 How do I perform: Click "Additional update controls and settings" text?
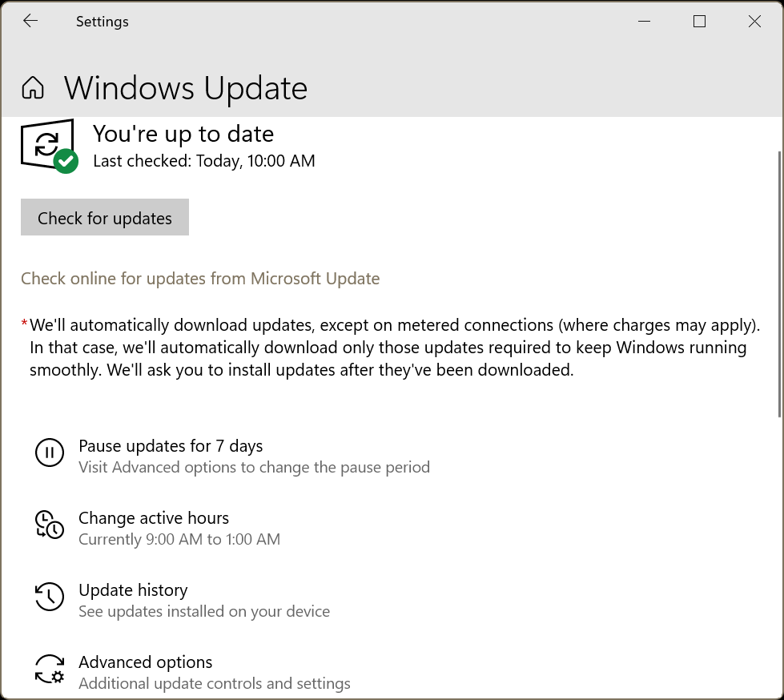[215, 683]
